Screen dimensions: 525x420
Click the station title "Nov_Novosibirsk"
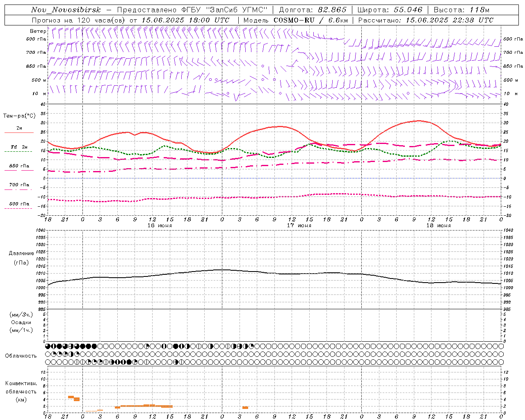coord(66,10)
